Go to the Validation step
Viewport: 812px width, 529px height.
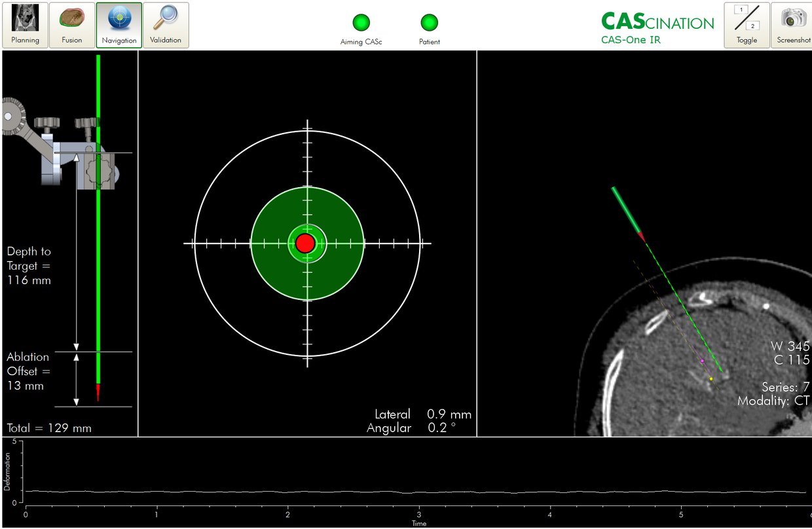[x=166, y=25]
